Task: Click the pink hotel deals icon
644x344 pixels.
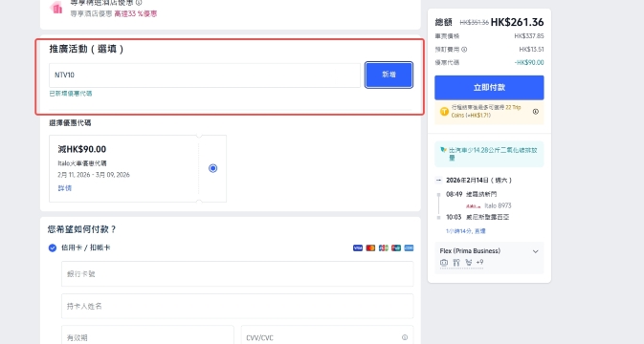Action: pyautogui.click(x=56, y=8)
